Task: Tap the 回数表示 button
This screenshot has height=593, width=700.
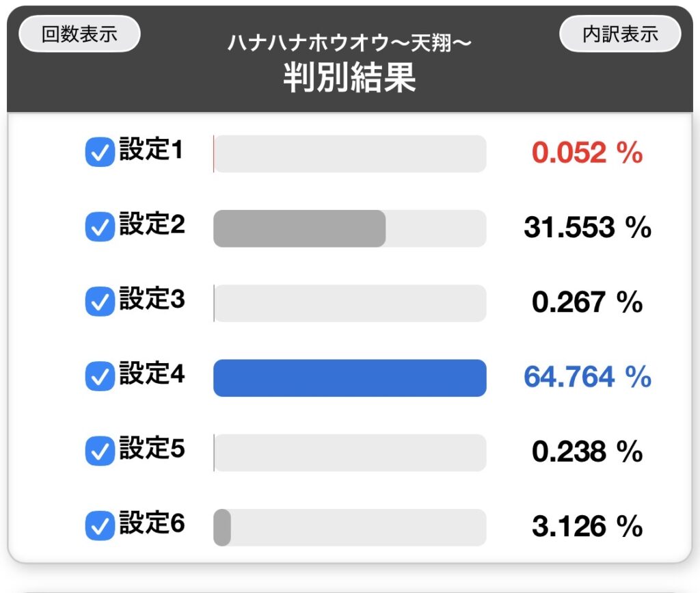Action: click(x=79, y=34)
